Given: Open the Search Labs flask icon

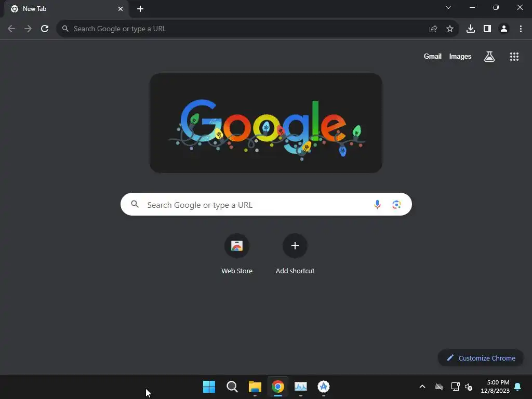Looking at the screenshot, I should click(489, 57).
